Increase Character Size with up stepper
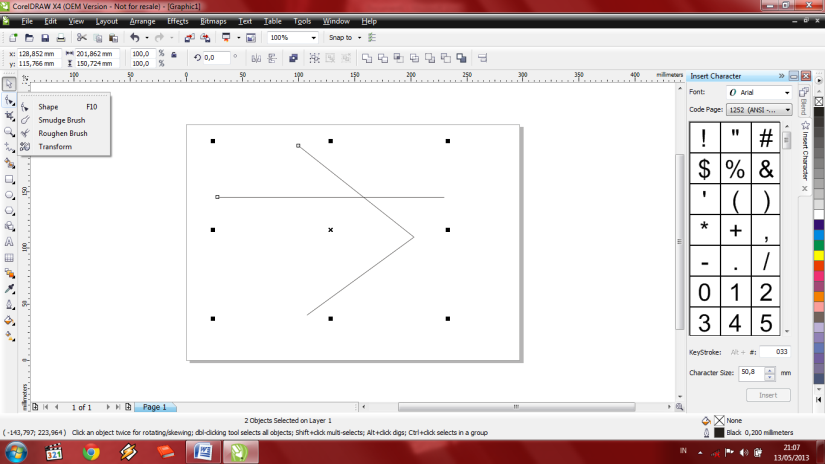 tap(770, 370)
